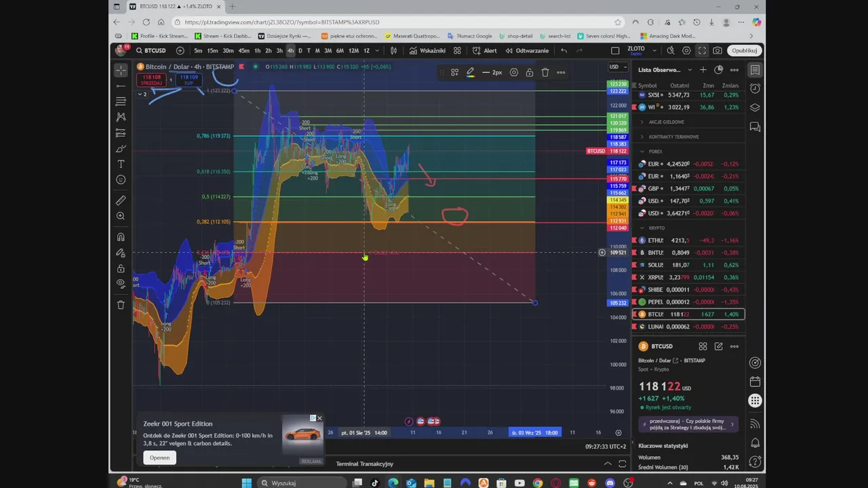Image resolution: width=868 pixels, height=488 pixels.
Task: Expand the indicators legend chevron
Action: 142,94
